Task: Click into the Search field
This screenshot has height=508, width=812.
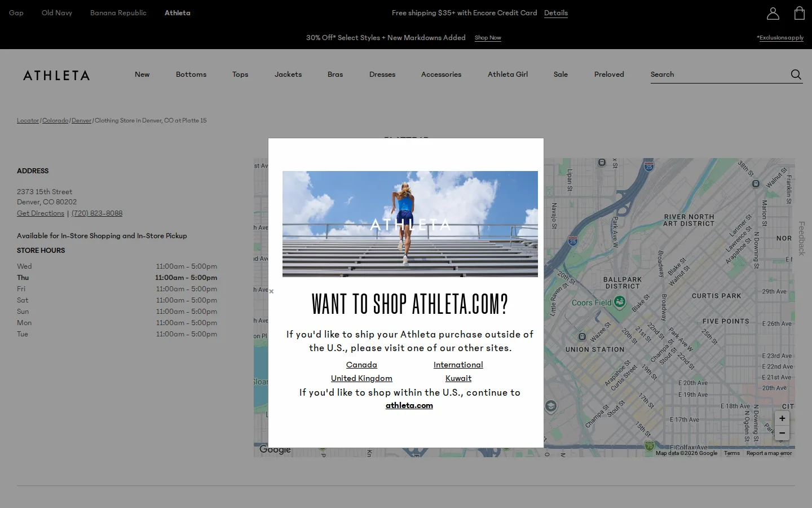Action: [719, 75]
